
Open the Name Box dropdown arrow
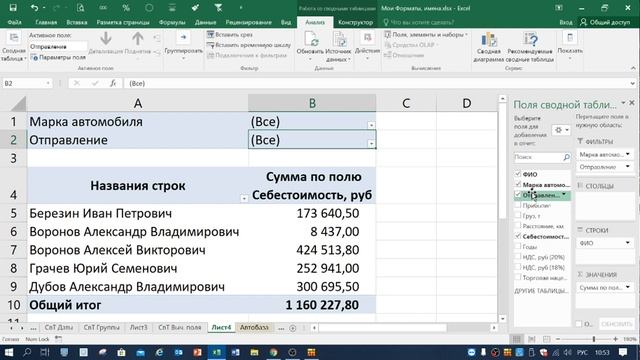pyautogui.click(x=48, y=83)
